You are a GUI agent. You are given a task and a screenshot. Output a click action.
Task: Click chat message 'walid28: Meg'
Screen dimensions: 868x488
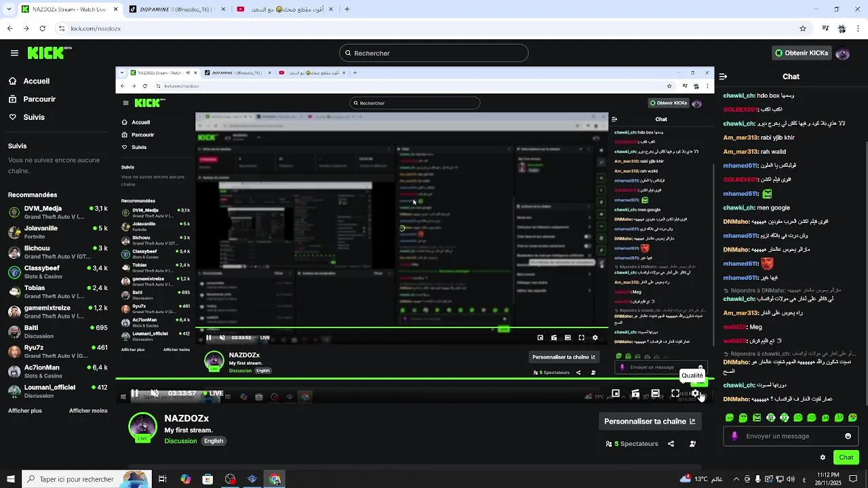coord(743,327)
